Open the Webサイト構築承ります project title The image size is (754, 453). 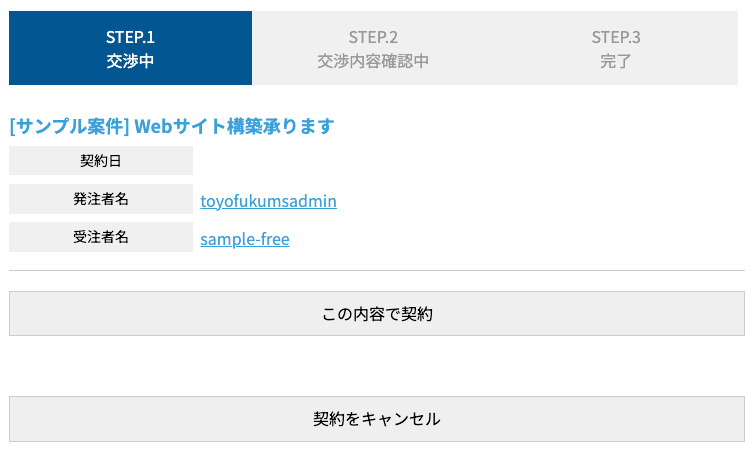234,126
